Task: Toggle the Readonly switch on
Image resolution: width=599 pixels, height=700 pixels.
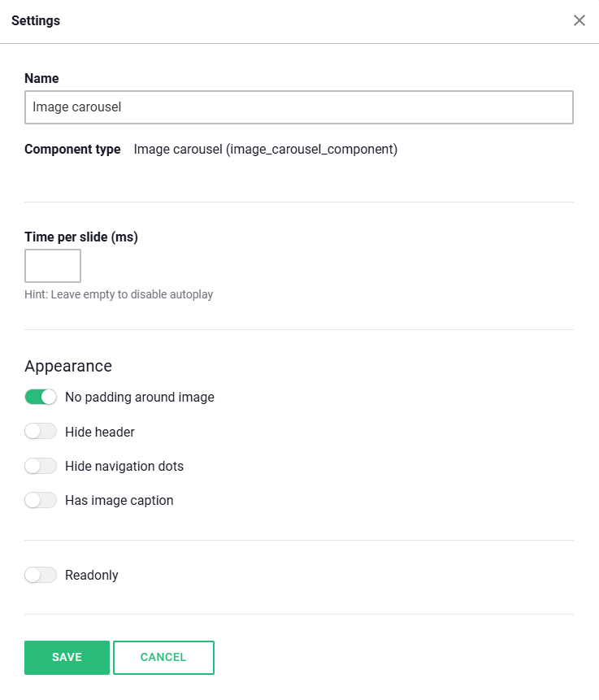Action: point(41,575)
